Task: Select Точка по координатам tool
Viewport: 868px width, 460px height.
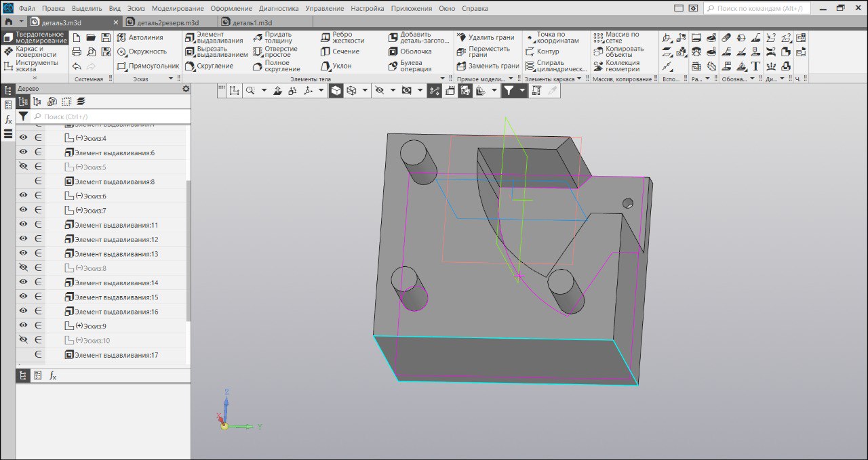Action: click(552, 37)
